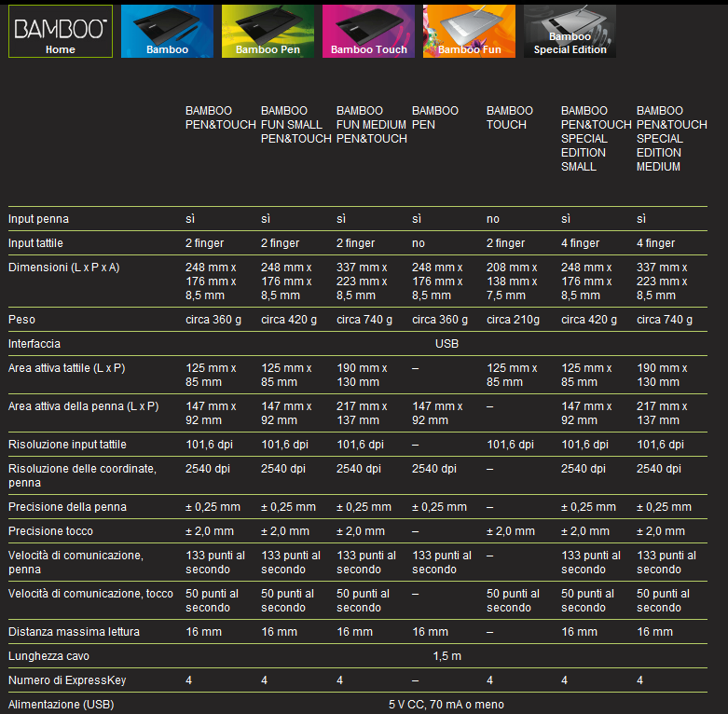Click the Risoluzione input tattile row label
Viewport: 728px width, 714px height.
pyautogui.click(x=67, y=445)
